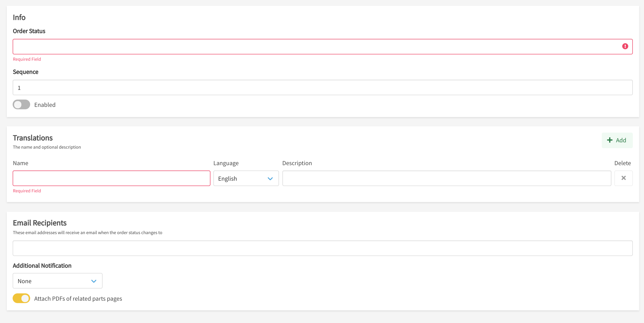Viewport: 644px width, 323px height.
Task: Toggle the Enabled switch on
Action: pyautogui.click(x=21, y=105)
